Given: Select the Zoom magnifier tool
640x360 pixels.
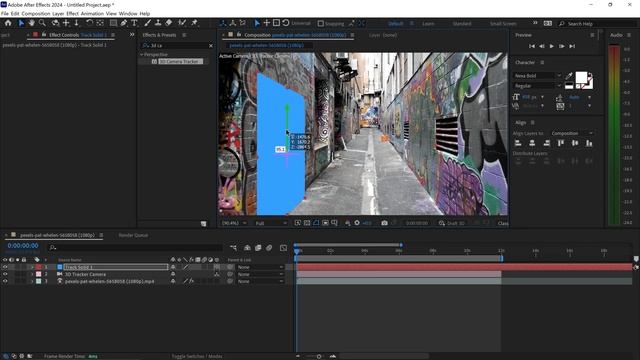Looking at the screenshot, I should [x=42, y=23].
